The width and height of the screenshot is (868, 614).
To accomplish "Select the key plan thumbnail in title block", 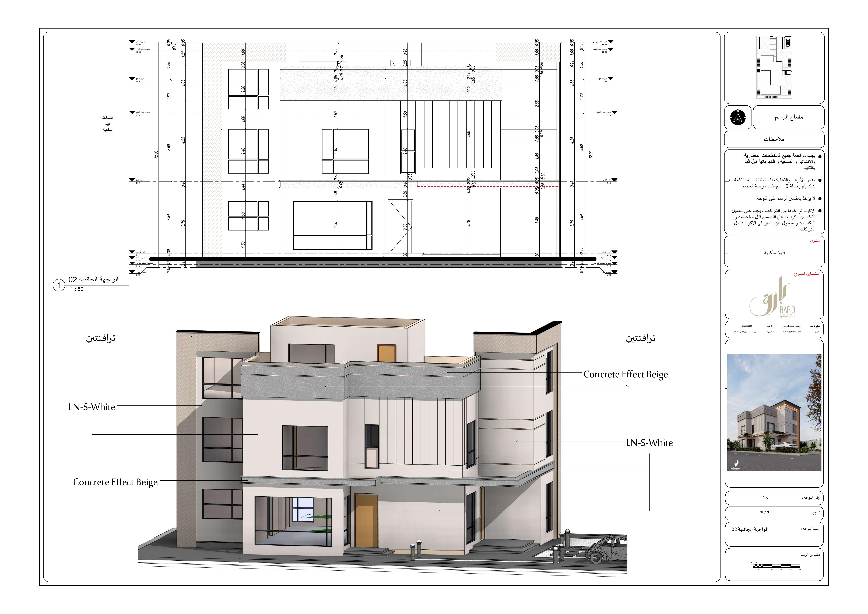I will click(774, 68).
